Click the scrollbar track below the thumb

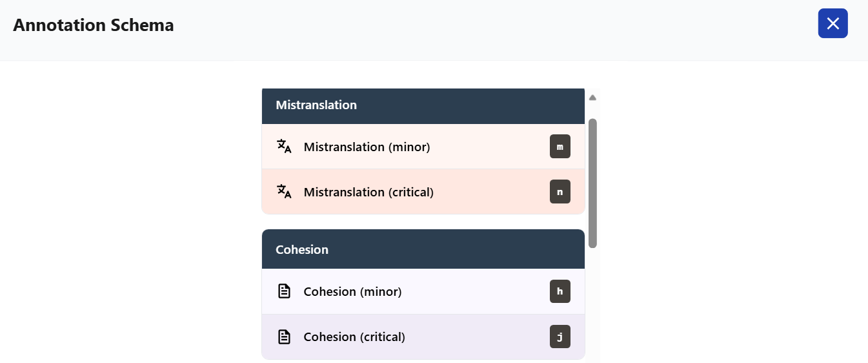592,304
